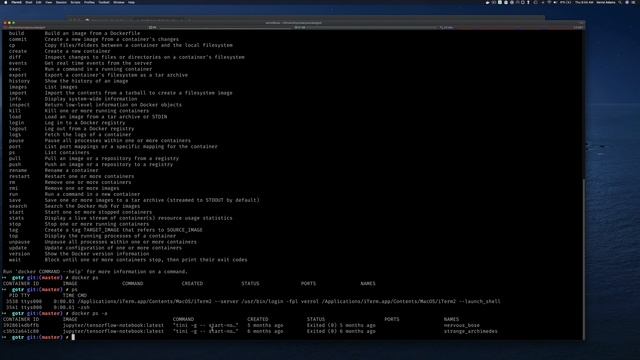Click the 'commit' docker command line
Image resolution: width=640 pixels, height=360 pixels.
point(94,39)
